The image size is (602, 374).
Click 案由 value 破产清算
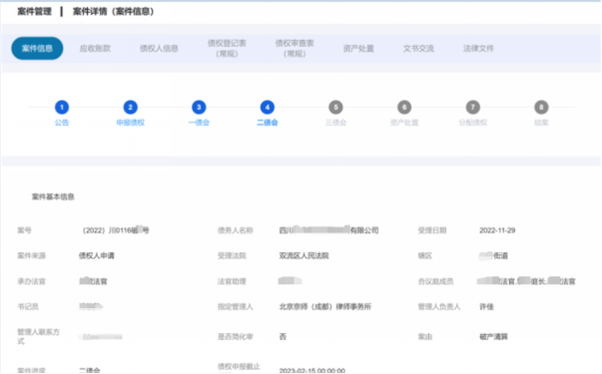tap(493, 337)
